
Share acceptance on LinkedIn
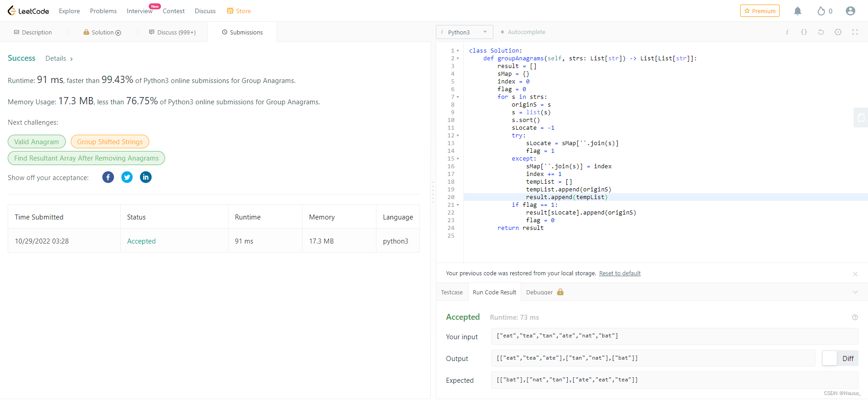tap(146, 177)
